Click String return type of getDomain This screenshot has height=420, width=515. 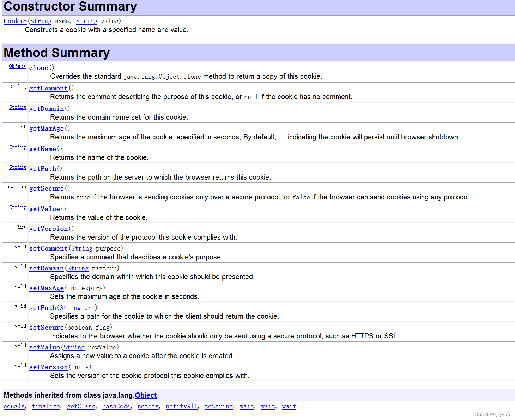click(18, 107)
